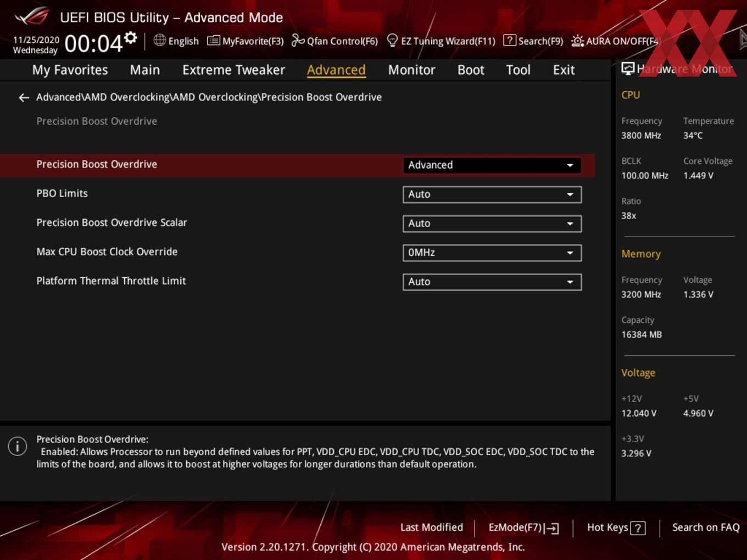Switch to the Boot tab

click(x=471, y=70)
